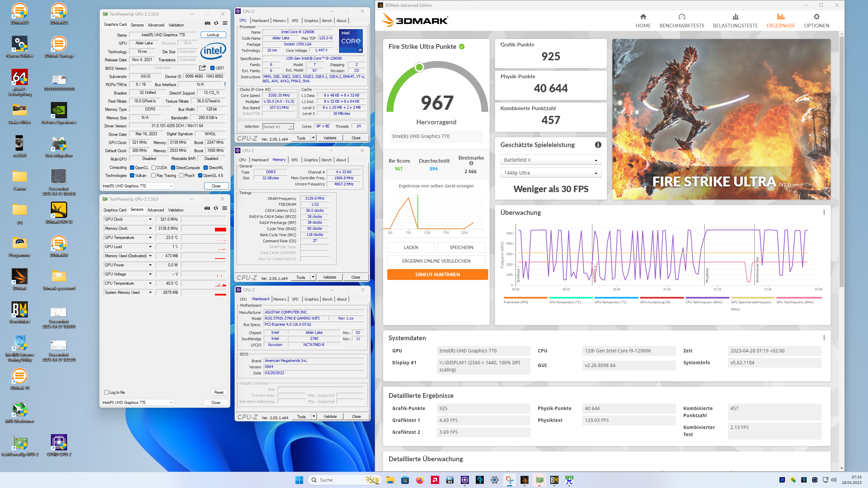This screenshot has height=488, width=868.
Task: Click the purple CPU Taktfrequenz legend swatch
Action: [x=707, y=298]
